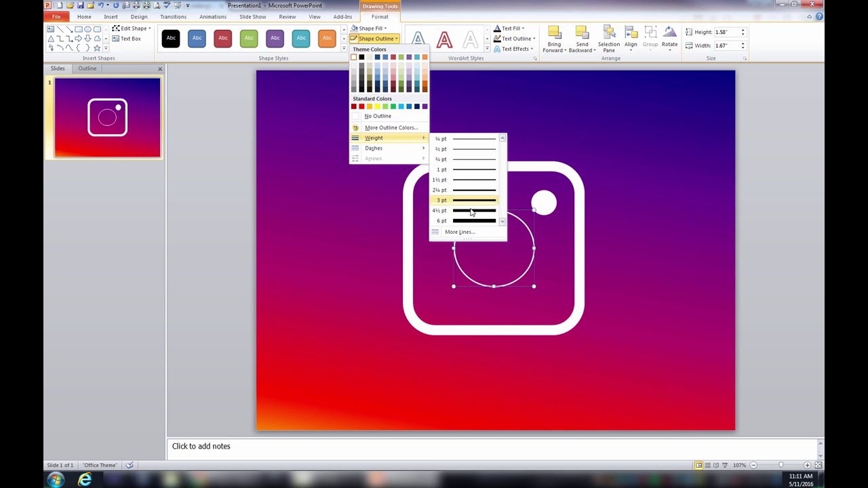Switch to the Design ribbon tab
The image size is (868, 488).
coord(139,17)
